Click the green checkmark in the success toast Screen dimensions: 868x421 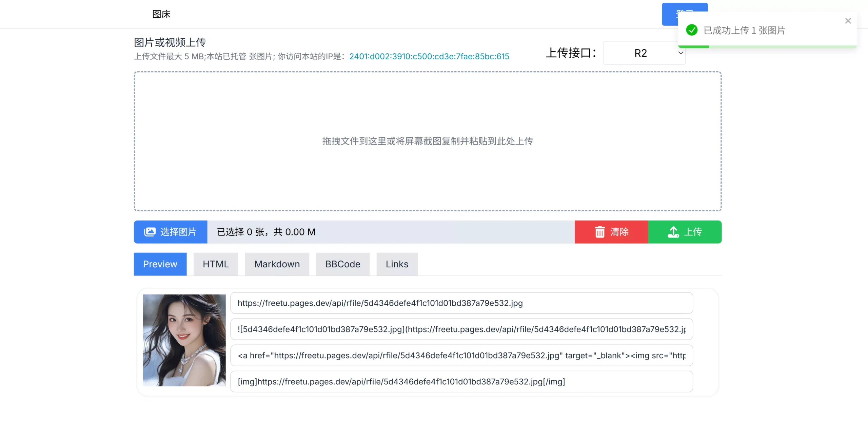692,30
